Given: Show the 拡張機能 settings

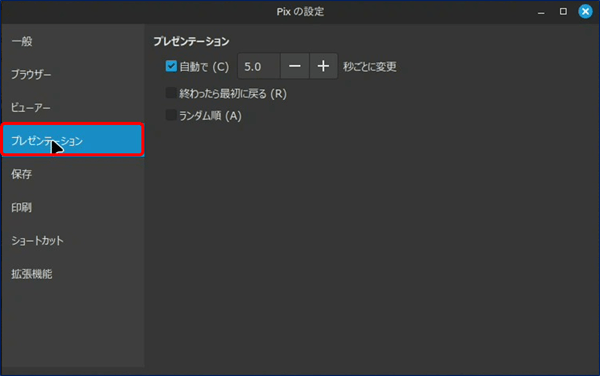Looking at the screenshot, I should [x=73, y=274].
